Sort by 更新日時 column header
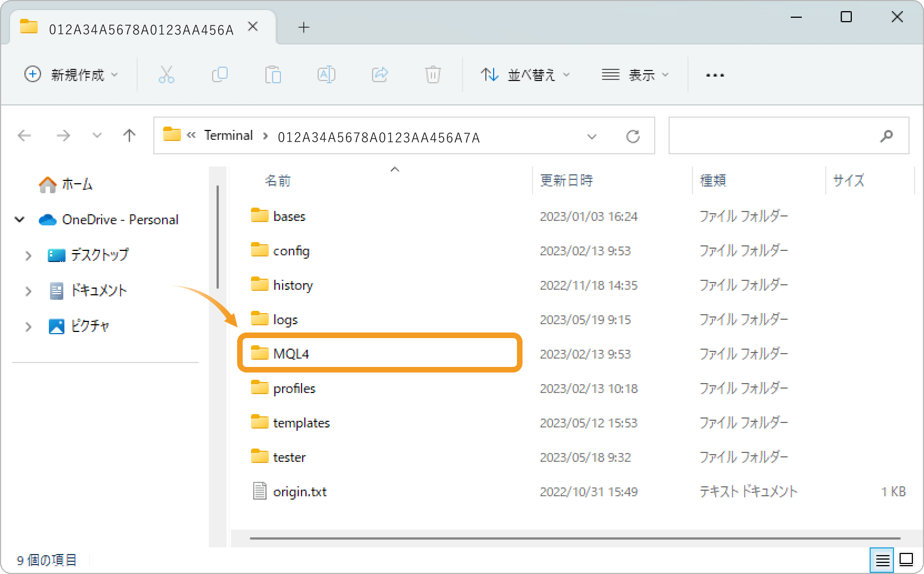924x574 pixels. 566,180
